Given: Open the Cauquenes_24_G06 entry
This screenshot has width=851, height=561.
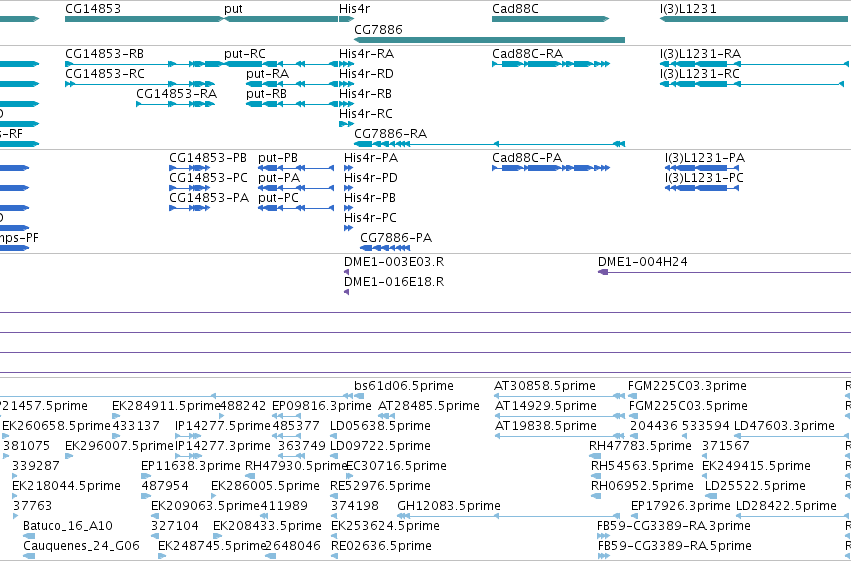Looking at the screenshot, I should pyautogui.click(x=81, y=546).
